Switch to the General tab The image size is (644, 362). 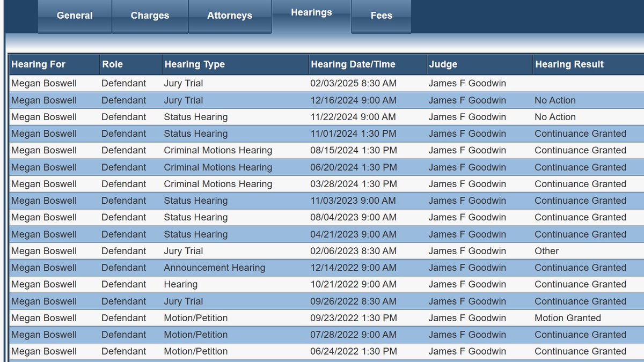[75, 16]
